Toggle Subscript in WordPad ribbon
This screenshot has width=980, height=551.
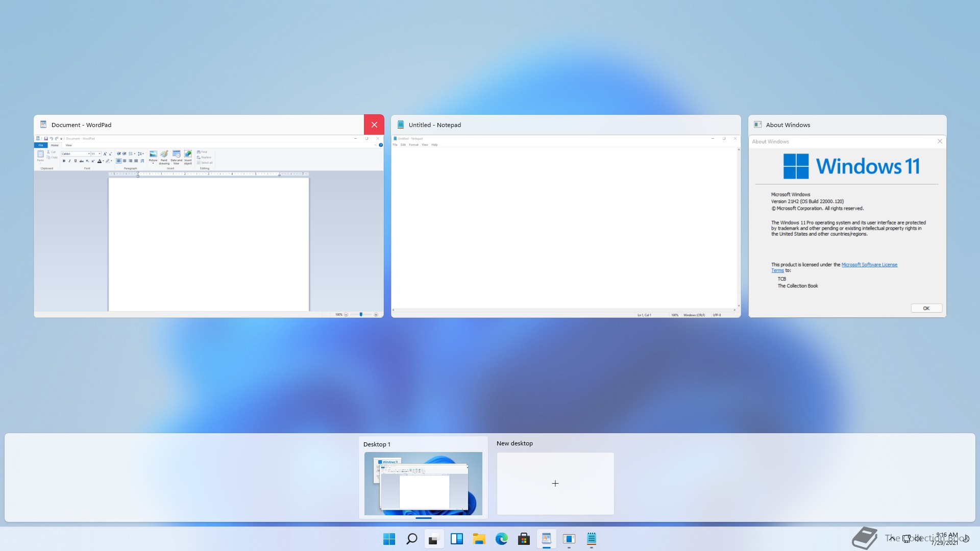pos(87,161)
